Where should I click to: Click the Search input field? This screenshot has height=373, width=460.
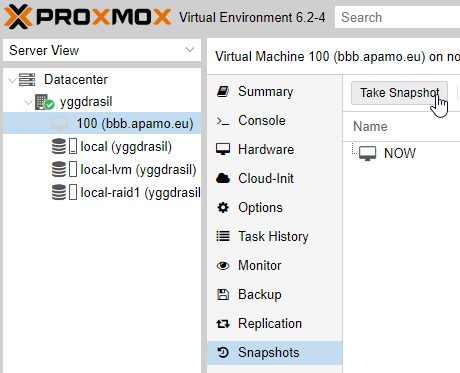(397, 17)
